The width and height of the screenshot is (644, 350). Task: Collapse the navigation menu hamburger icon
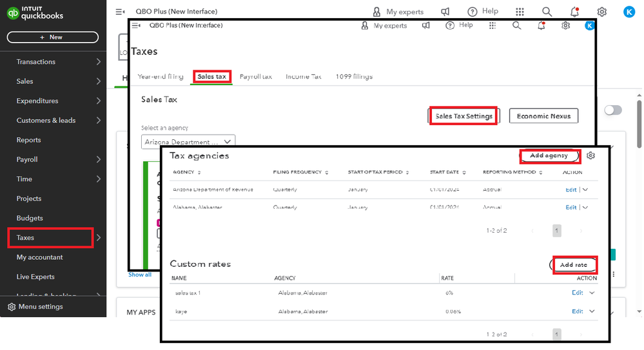coord(120,12)
